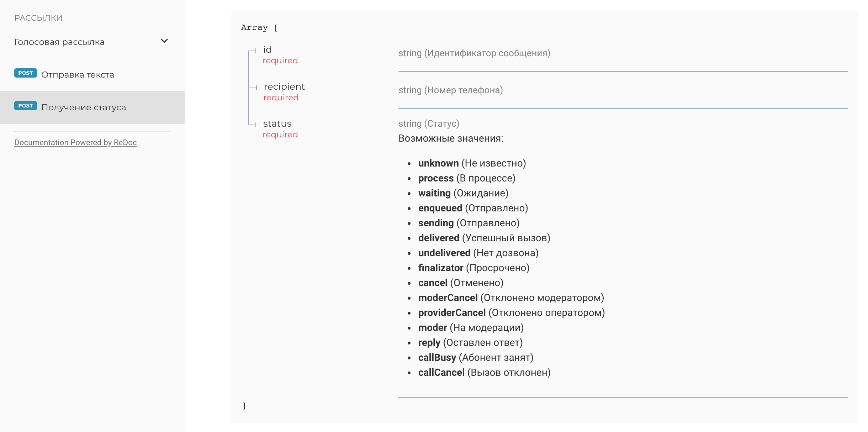
Task: Click the status property name
Action: point(277,123)
